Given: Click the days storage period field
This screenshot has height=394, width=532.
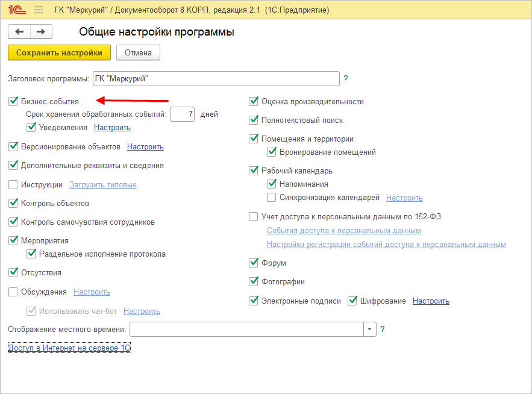Looking at the screenshot, I should pyautogui.click(x=182, y=114).
